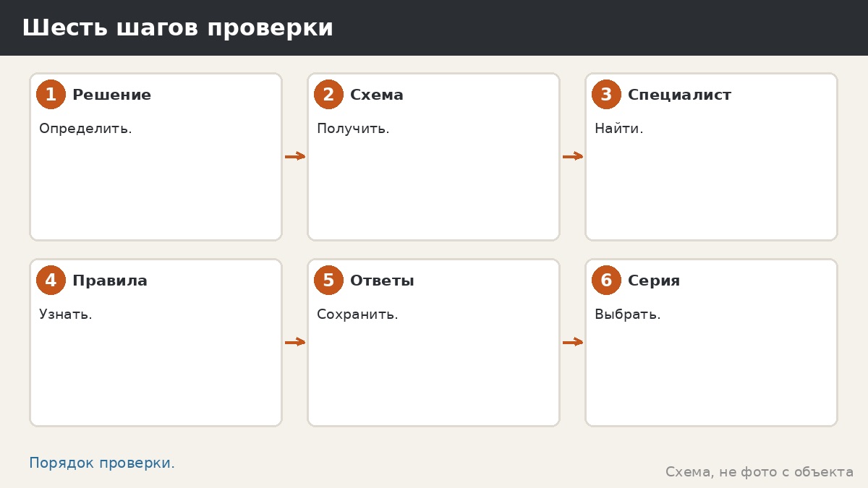This screenshot has height=488, width=868.
Task: Click the text 'Найти.'
Action: coord(618,129)
